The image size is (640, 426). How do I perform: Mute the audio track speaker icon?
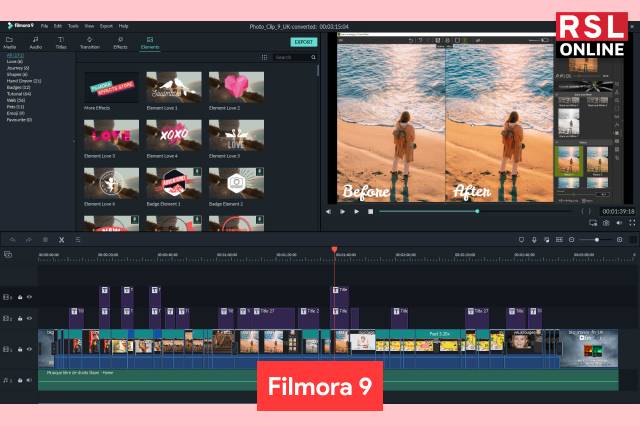29,380
